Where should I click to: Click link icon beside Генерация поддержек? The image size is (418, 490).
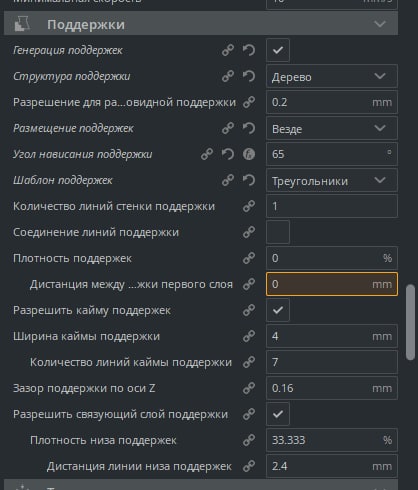pyautogui.click(x=228, y=50)
